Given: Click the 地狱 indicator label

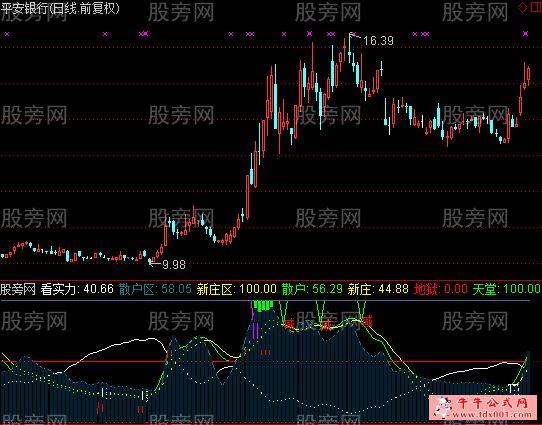Looking at the screenshot, I should (426, 289).
